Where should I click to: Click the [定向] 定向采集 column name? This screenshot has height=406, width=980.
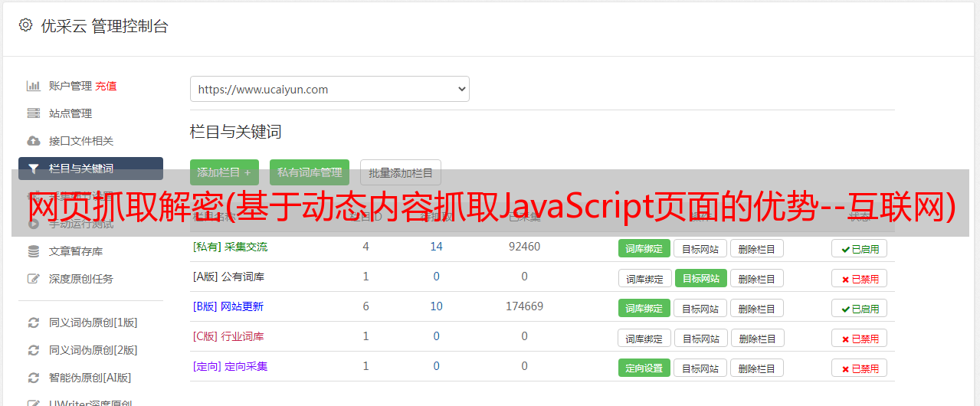pos(230,366)
